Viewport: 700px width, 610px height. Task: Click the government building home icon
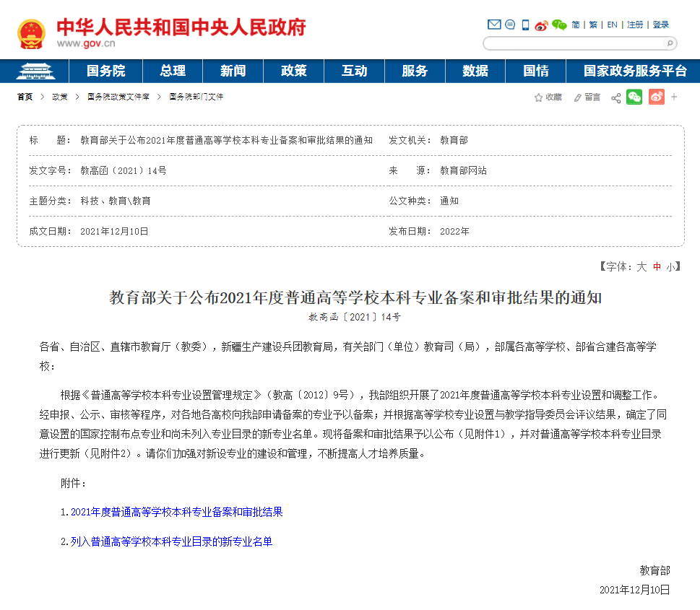point(34,71)
